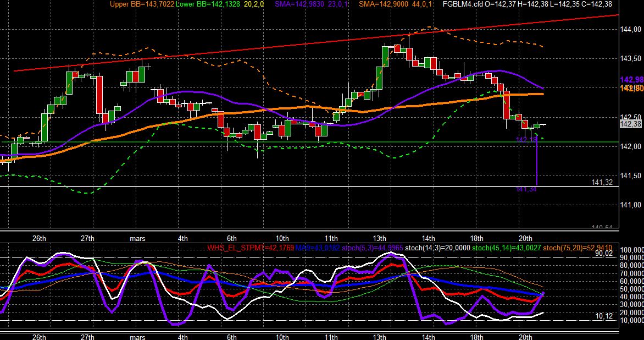Click the 10,12 oversold level label
Viewport: 644px width, 340px height.
[604, 316]
